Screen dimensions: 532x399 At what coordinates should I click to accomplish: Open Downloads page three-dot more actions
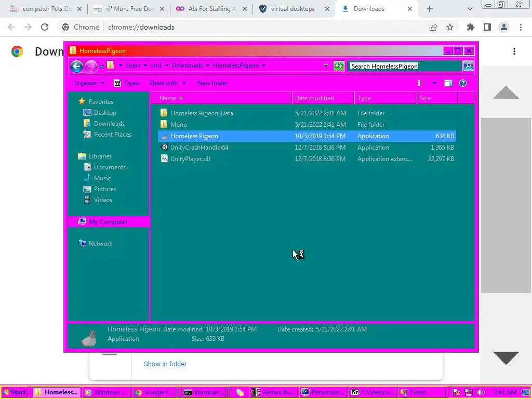[x=514, y=51]
